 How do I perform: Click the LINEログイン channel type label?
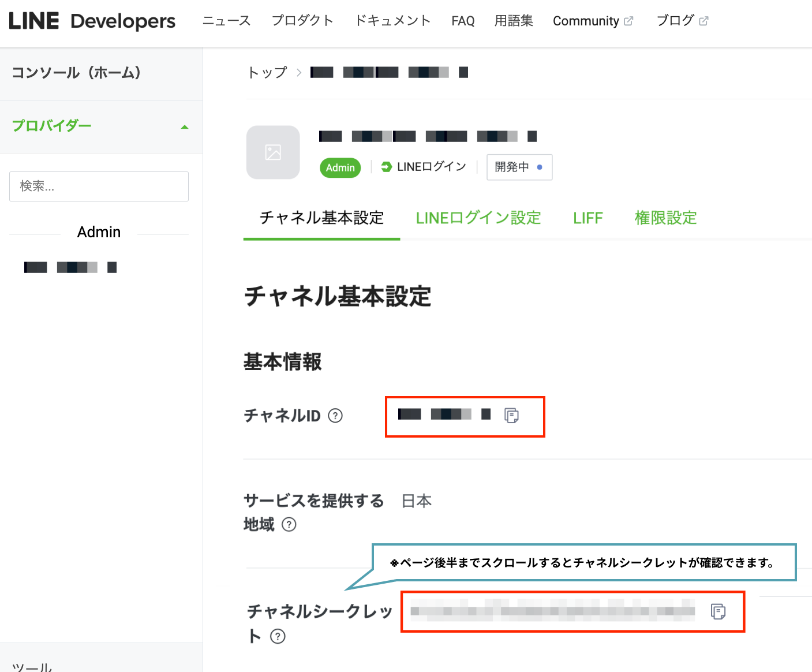coord(424,167)
